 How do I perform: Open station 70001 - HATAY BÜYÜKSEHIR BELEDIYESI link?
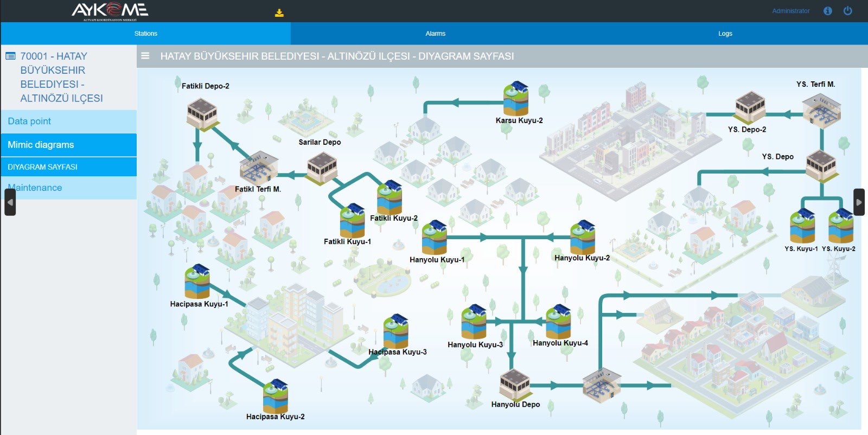[61, 77]
